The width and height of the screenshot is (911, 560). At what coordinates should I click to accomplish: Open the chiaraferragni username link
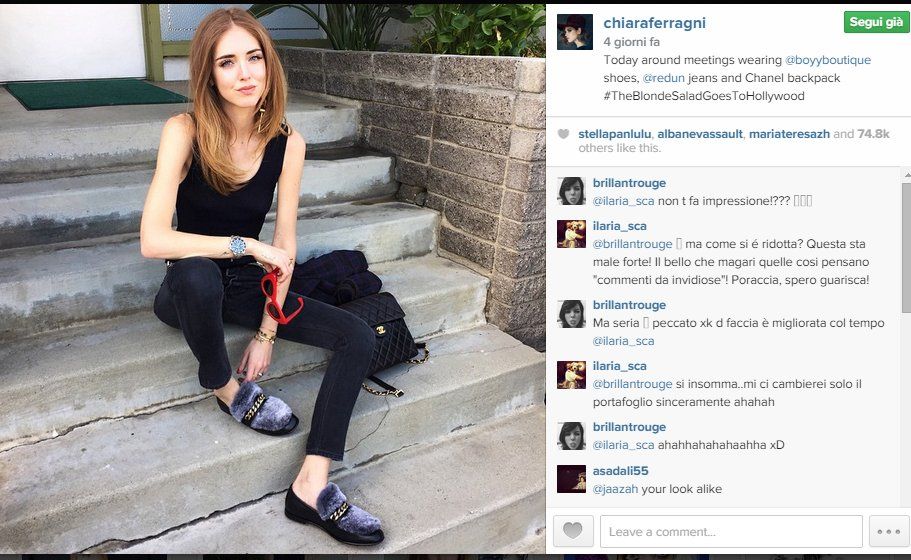pos(654,23)
